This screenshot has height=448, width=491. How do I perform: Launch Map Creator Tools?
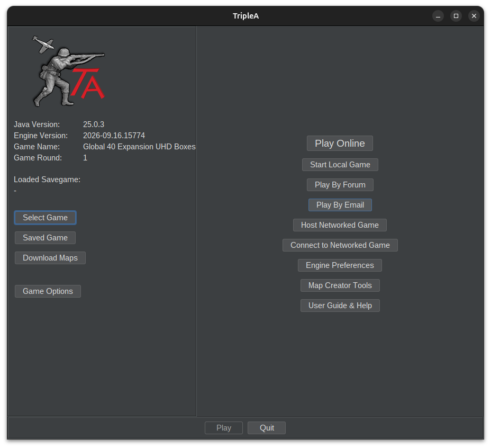tap(340, 285)
